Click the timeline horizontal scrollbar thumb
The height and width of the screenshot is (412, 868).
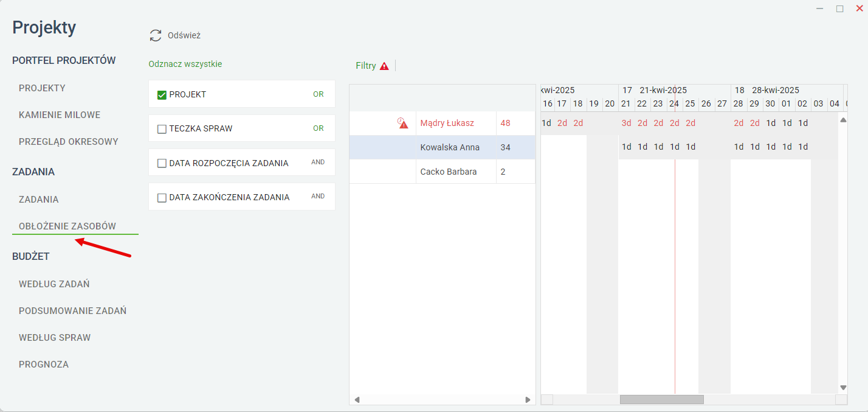pyautogui.click(x=661, y=399)
